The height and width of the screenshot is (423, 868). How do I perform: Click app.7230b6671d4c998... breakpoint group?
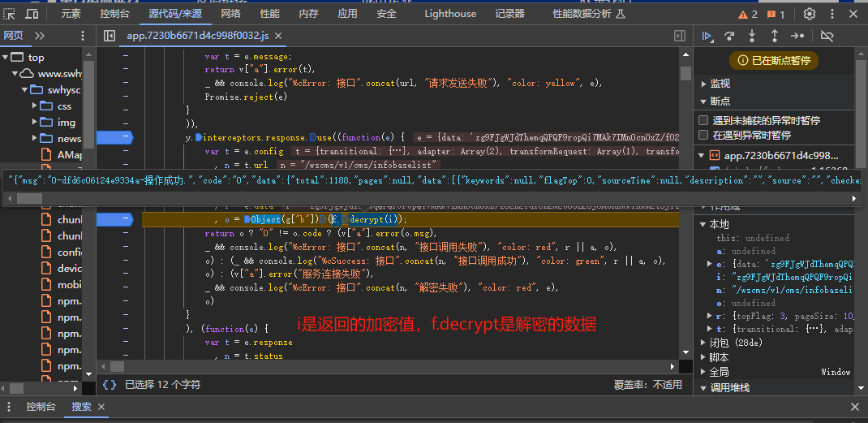[x=780, y=156]
